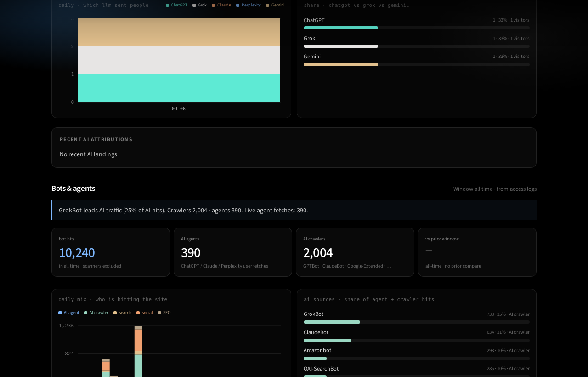The image size is (588, 377).
Task: Click the 824 y-axis label
Action: pyautogui.click(x=69, y=354)
